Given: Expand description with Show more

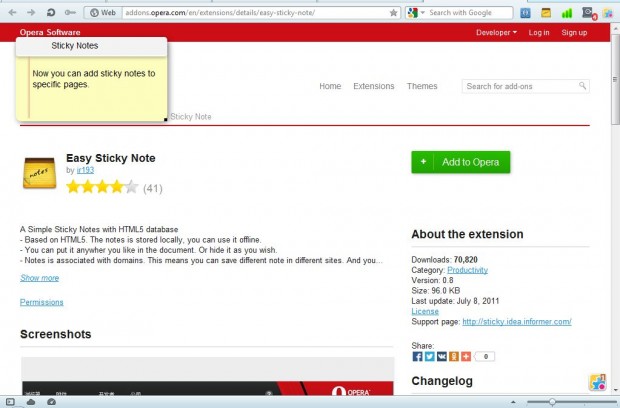Looking at the screenshot, I should (40, 278).
